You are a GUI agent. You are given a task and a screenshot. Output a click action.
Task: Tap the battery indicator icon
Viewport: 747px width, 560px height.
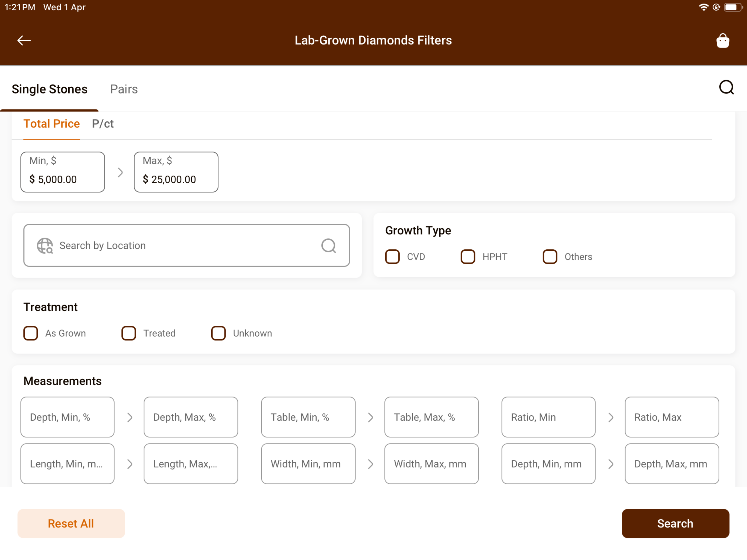coord(733,7)
